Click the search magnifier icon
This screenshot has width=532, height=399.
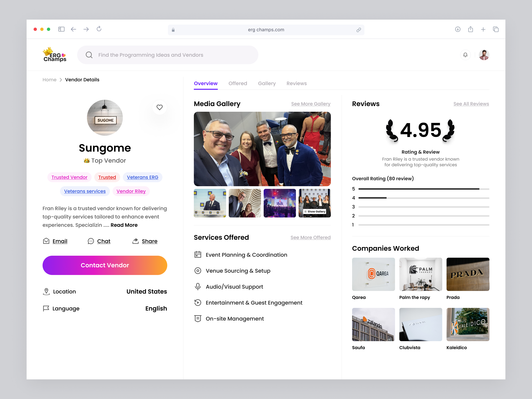[89, 55]
